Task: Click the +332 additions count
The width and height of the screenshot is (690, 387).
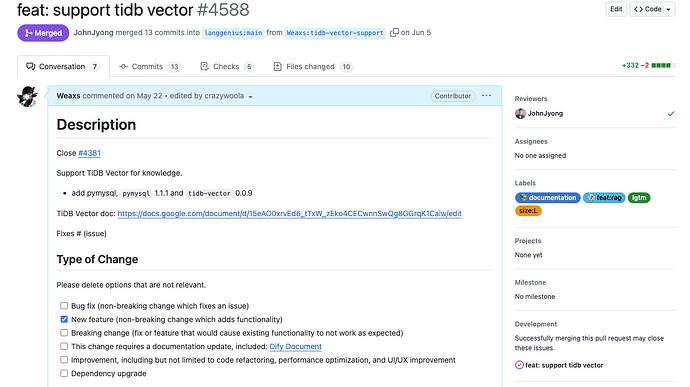Action: pos(630,66)
